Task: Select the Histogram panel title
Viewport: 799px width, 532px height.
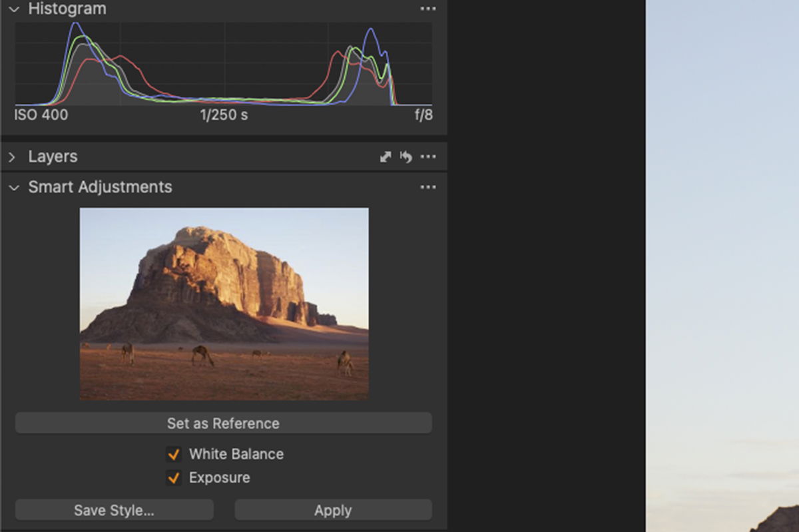Action: (x=67, y=9)
